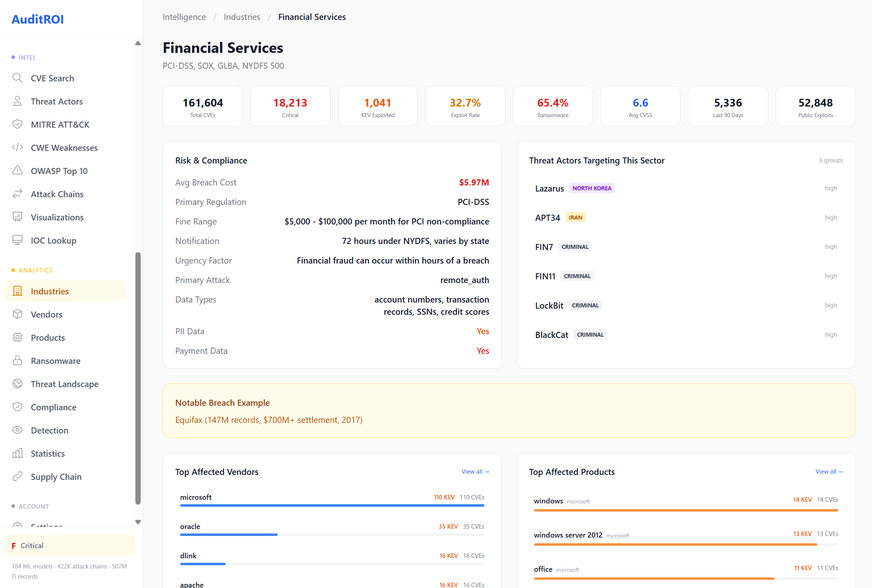Go back to Industries via breadcrumb
The height and width of the screenshot is (588, 872).
pyautogui.click(x=242, y=17)
